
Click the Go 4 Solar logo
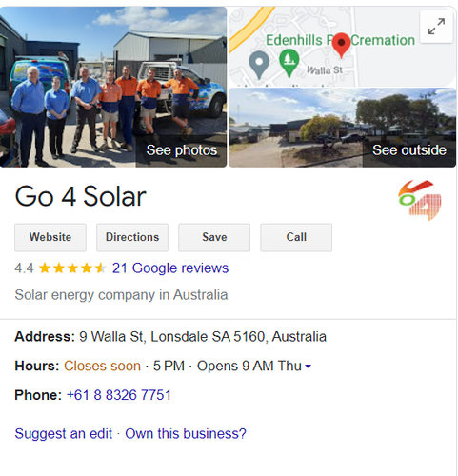420,200
